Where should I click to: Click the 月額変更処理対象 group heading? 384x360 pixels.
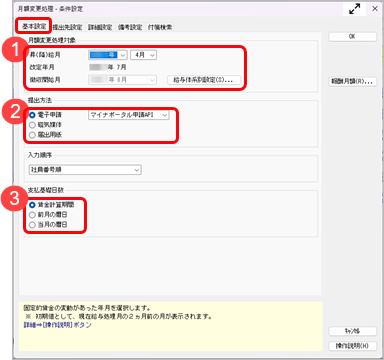pos(52,40)
